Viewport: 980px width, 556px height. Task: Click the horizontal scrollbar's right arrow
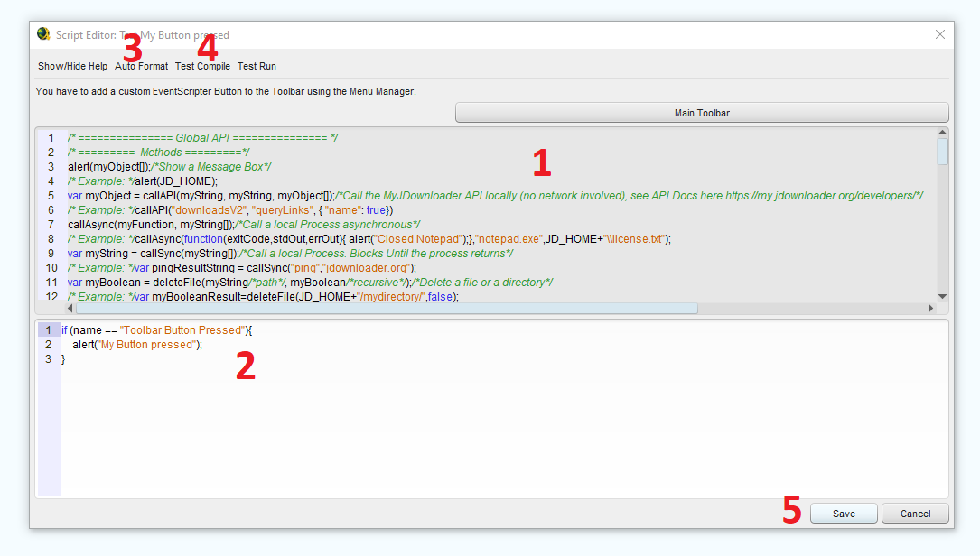(x=930, y=309)
